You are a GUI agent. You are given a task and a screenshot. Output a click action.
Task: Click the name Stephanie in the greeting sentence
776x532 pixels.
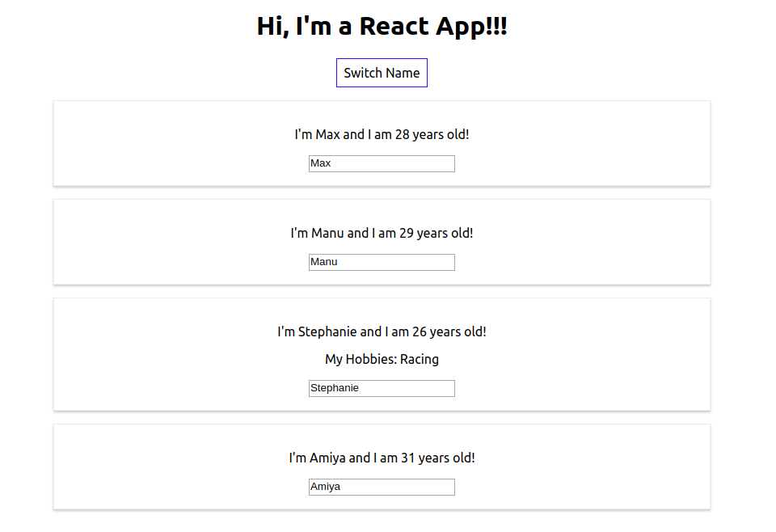click(327, 331)
